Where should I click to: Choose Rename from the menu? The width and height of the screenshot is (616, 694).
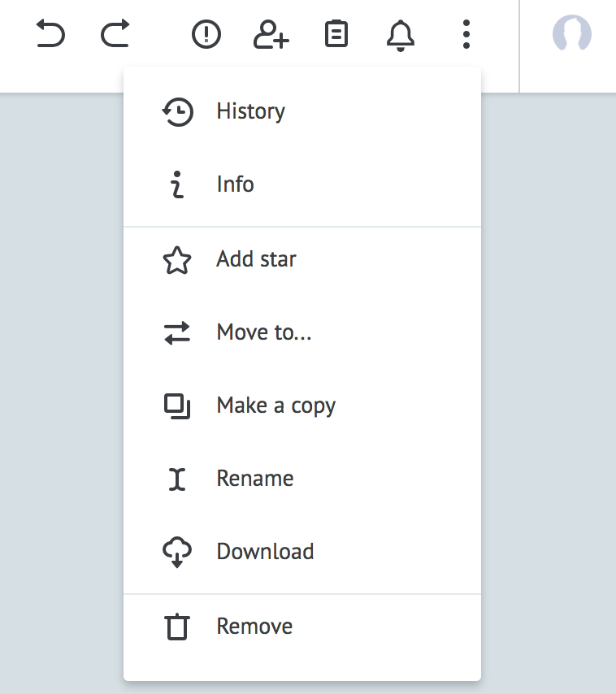tap(254, 478)
